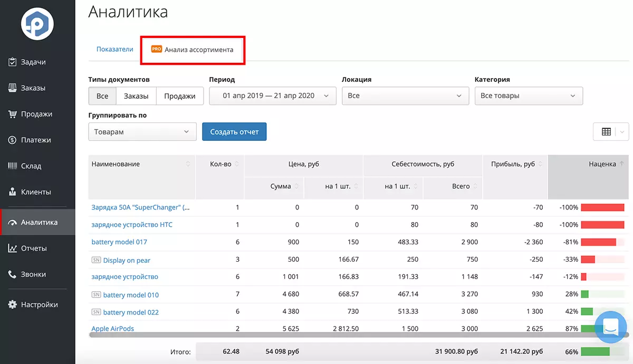Open Display on pear product link

coord(127,260)
